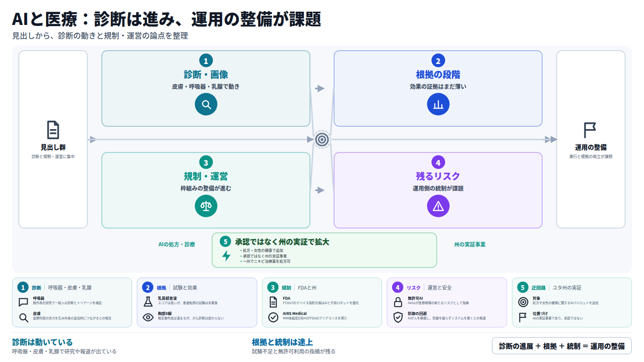This screenshot has width=644, height=362.
Task: Click number 5 badge beside 迂回路 in bottom card
Action: click(523, 287)
